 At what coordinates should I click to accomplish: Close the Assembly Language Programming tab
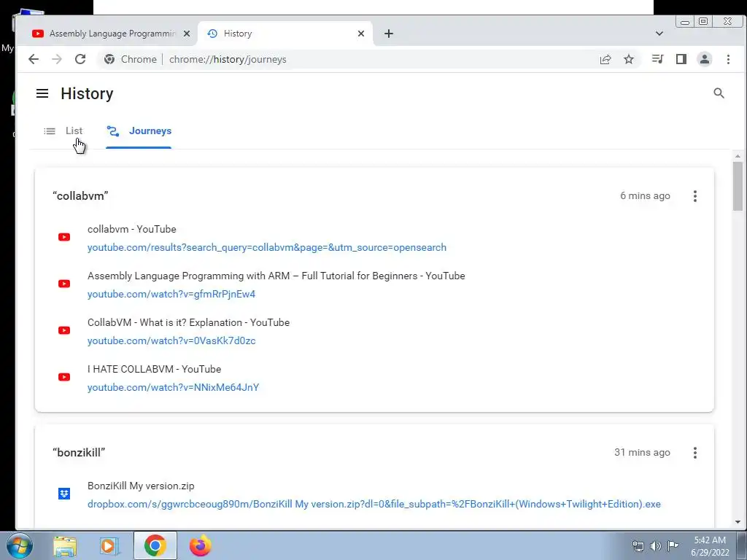click(x=187, y=34)
